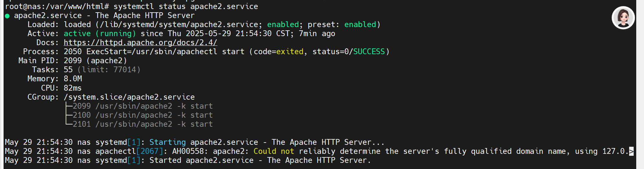Image resolution: width=644 pixels, height=169 pixels.
Task: Click the CPU 82ms value
Action: click(x=73, y=88)
